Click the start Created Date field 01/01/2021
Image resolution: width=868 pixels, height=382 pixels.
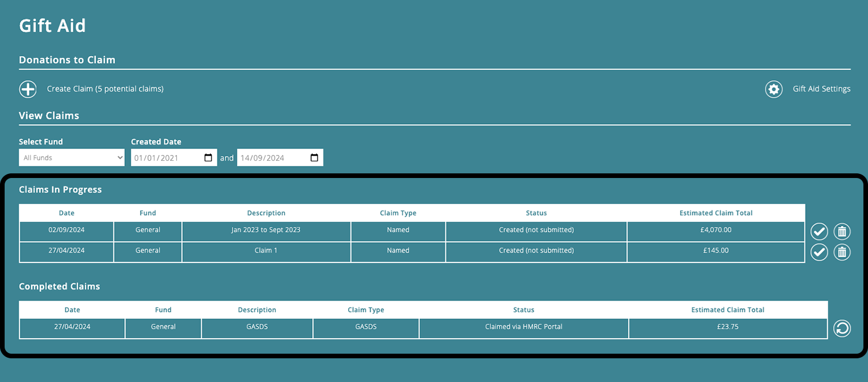(x=174, y=158)
